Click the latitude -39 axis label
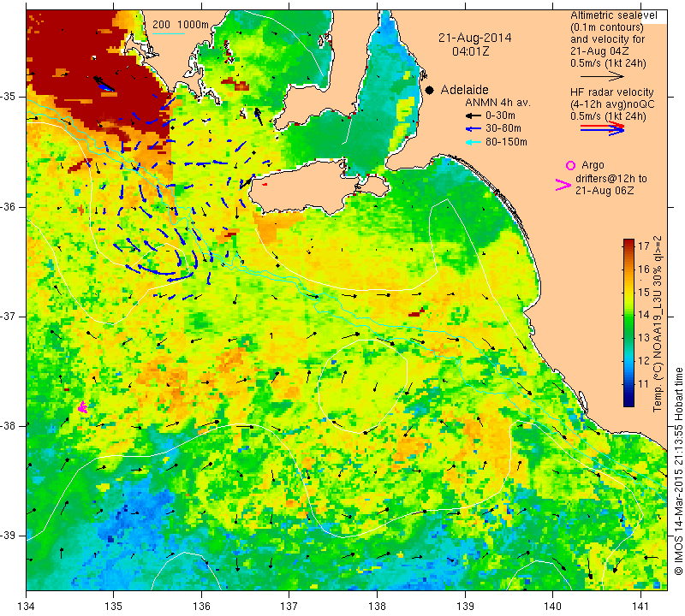Image resolution: width=685 pixels, height=616 pixels. (x=8, y=536)
